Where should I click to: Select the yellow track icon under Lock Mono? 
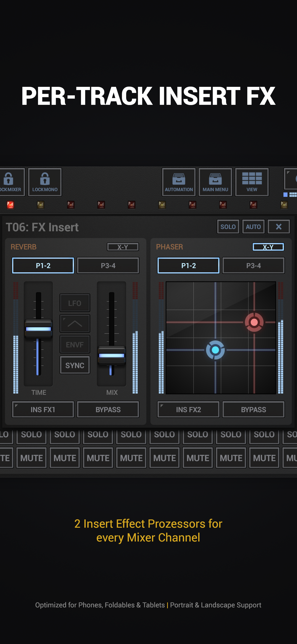point(41,205)
